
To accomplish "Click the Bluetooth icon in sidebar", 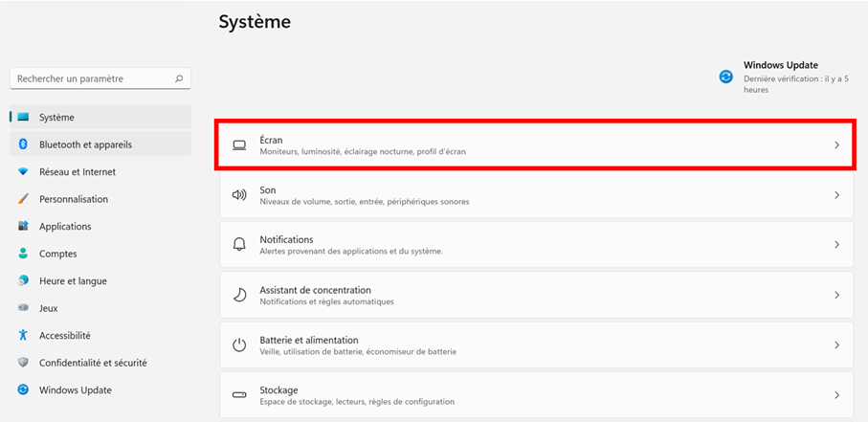I will 23,144.
